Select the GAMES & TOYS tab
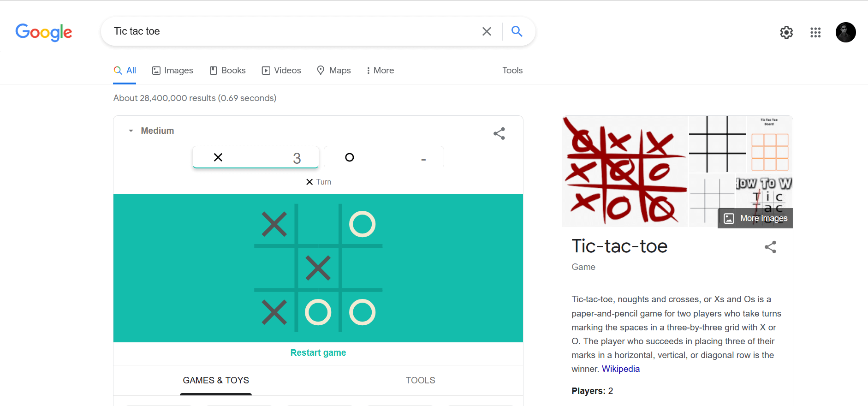The width and height of the screenshot is (868, 406). tap(216, 381)
